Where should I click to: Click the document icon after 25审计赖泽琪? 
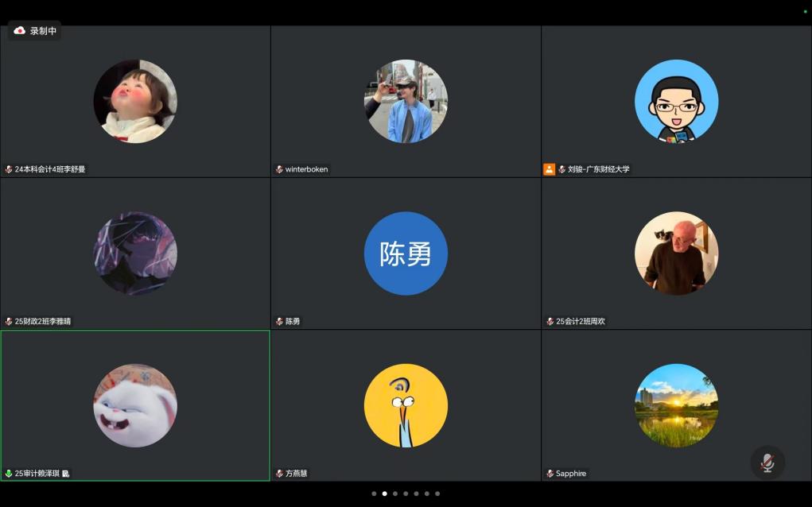[66, 474]
